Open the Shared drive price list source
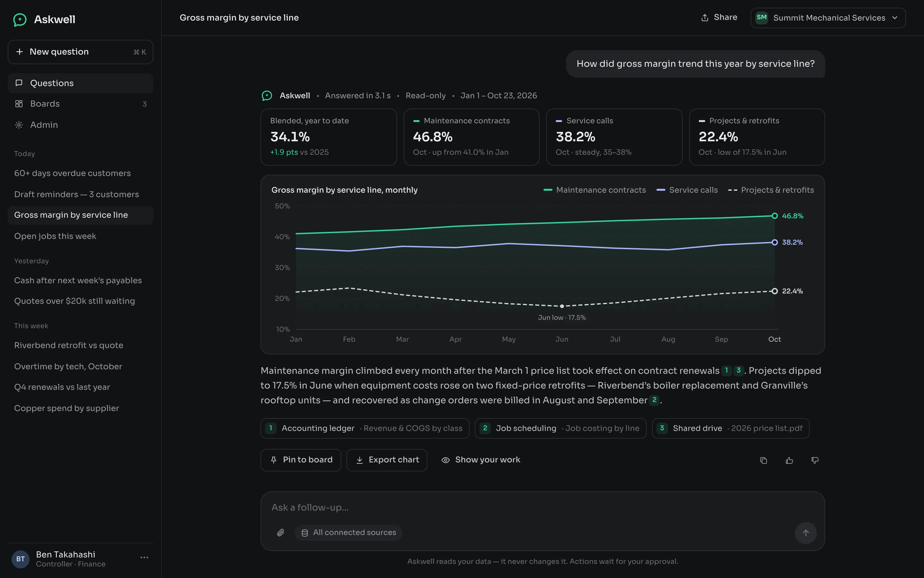The width and height of the screenshot is (924, 578). [731, 429]
